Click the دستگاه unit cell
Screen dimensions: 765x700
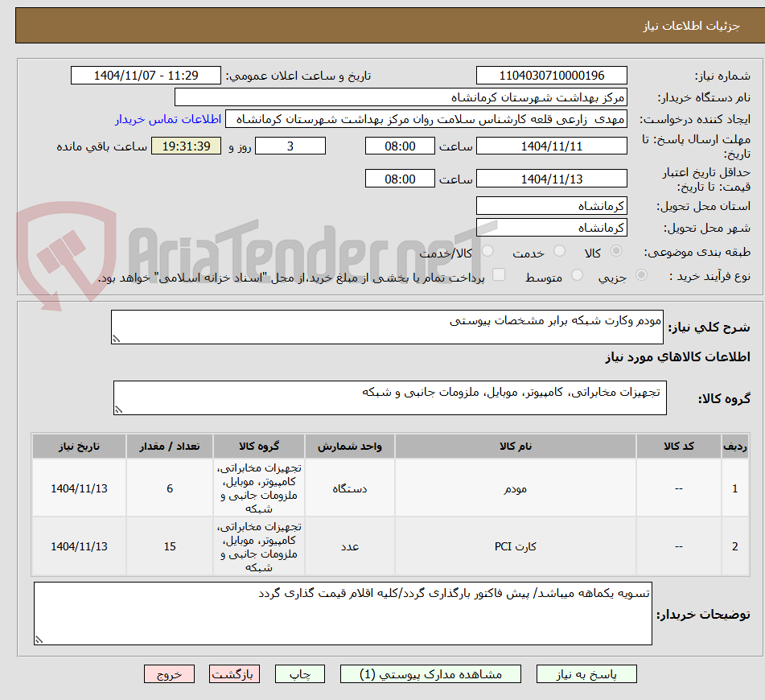350,488
